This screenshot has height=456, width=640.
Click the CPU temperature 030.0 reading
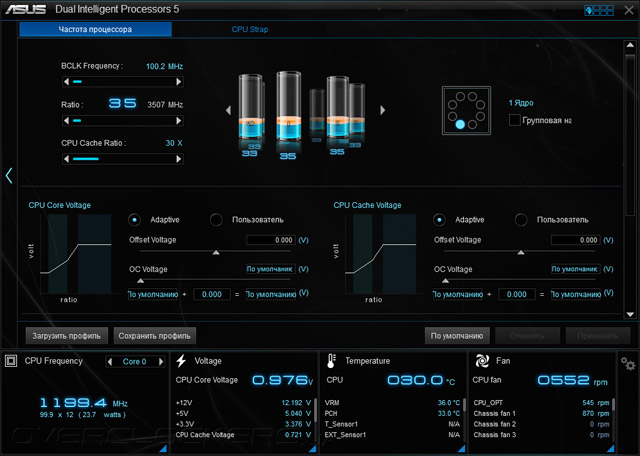(x=421, y=380)
